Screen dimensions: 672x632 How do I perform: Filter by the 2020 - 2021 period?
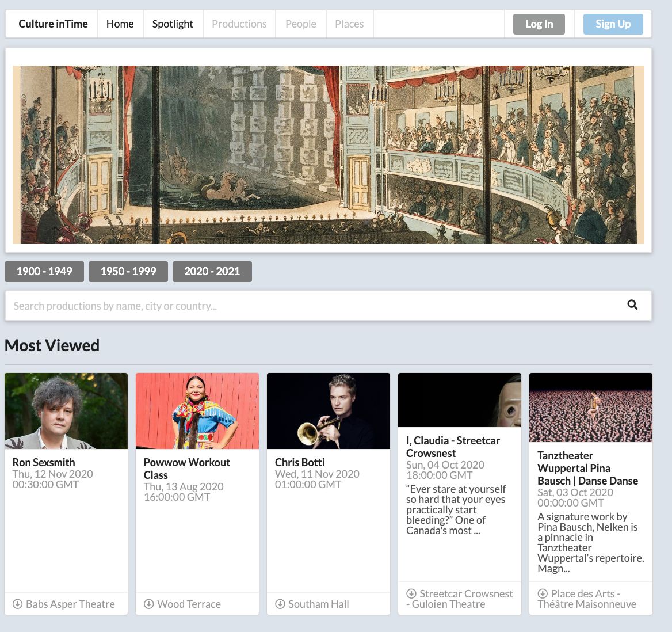(212, 272)
